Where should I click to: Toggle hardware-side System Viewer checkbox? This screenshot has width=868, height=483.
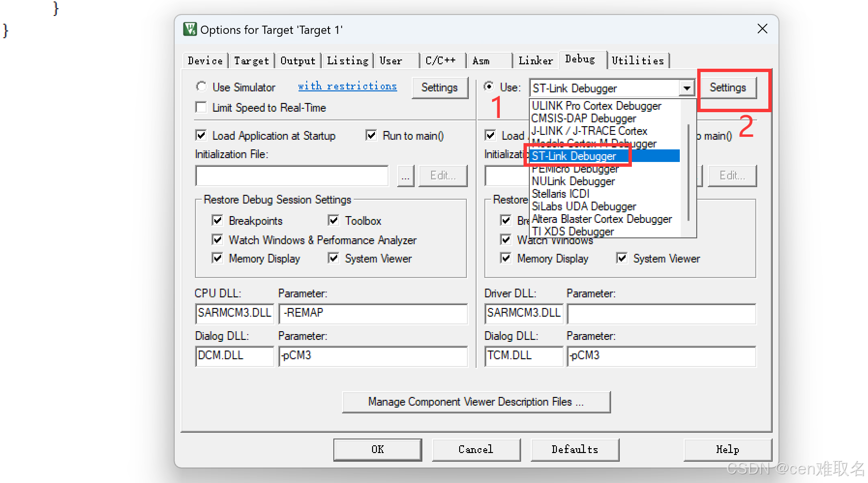622,258
